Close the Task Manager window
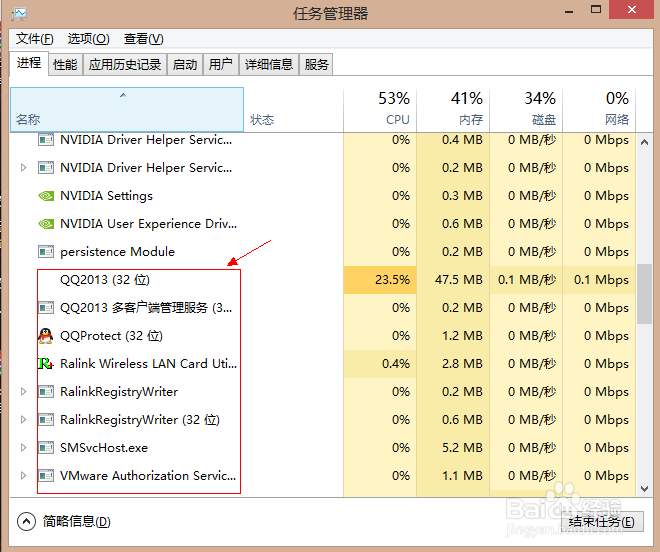 point(632,9)
